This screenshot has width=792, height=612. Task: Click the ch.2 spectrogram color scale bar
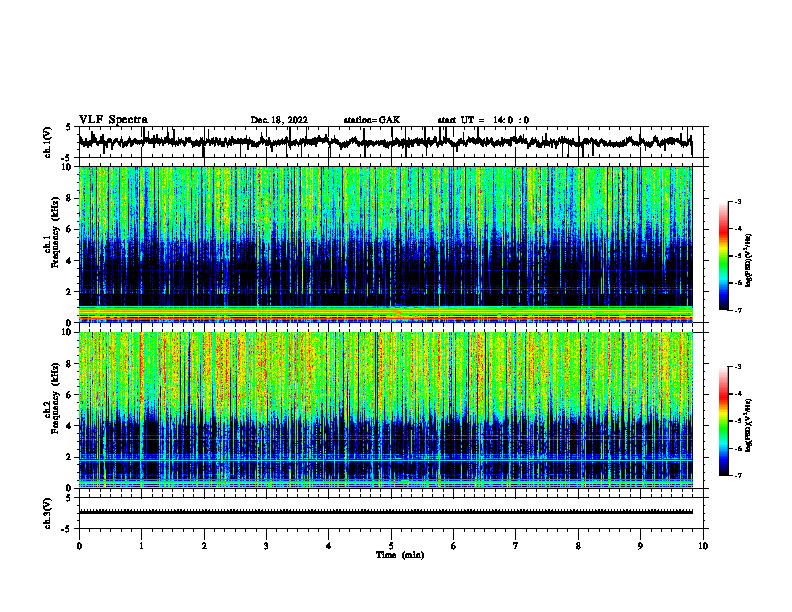click(x=724, y=421)
